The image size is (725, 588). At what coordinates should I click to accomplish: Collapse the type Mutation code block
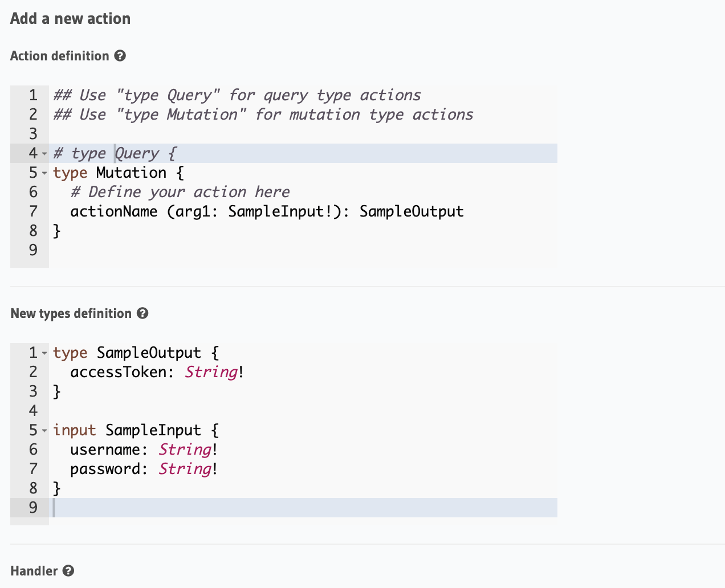pos(45,173)
